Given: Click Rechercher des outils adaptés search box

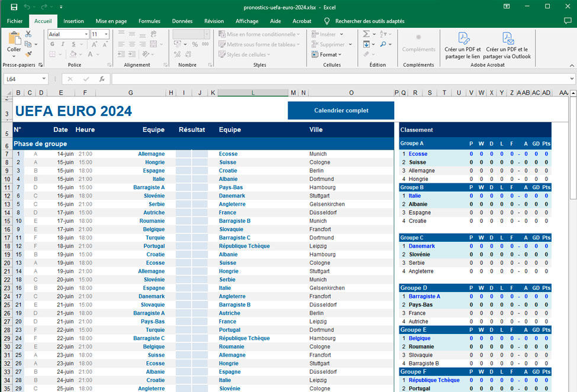Looking at the screenshot, I should (369, 21).
